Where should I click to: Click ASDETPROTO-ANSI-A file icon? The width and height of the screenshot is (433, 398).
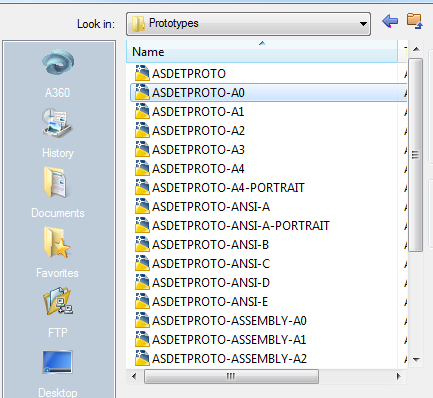pyautogui.click(x=142, y=206)
